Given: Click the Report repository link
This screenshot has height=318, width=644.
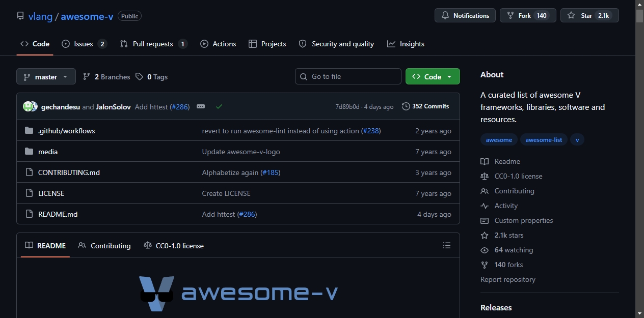Looking at the screenshot, I should pyautogui.click(x=508, y=279).
